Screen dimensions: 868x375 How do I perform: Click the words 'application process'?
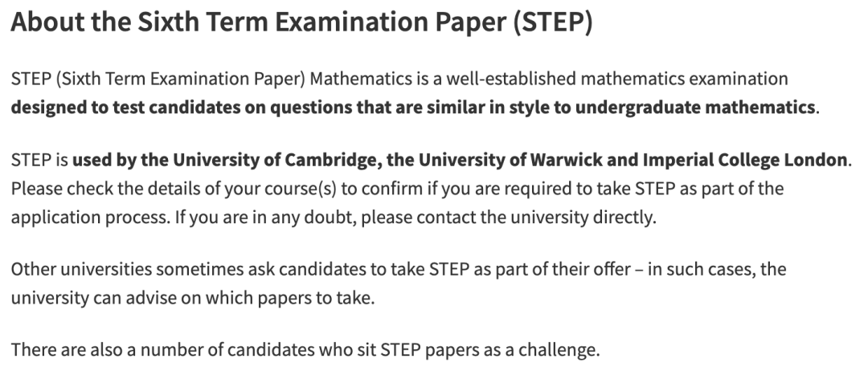click(x=88, y=218)
